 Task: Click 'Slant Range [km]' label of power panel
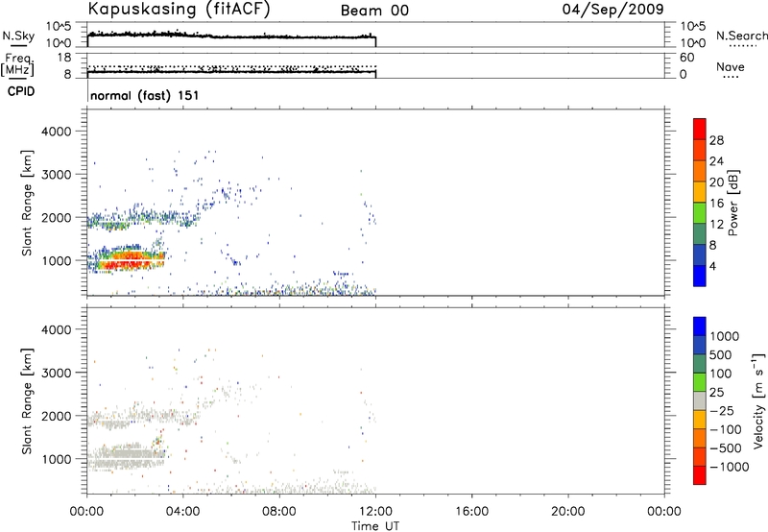pos(27,203)
